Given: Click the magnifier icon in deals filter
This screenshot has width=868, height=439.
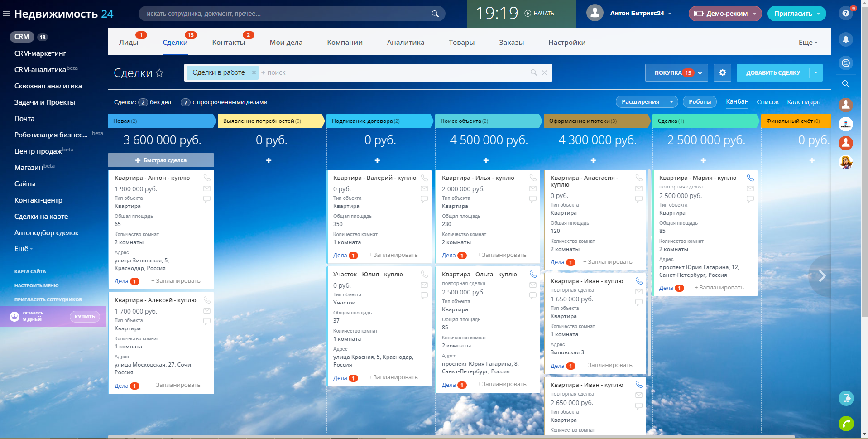Looking at the screenshot, I should tap(534, 72).
